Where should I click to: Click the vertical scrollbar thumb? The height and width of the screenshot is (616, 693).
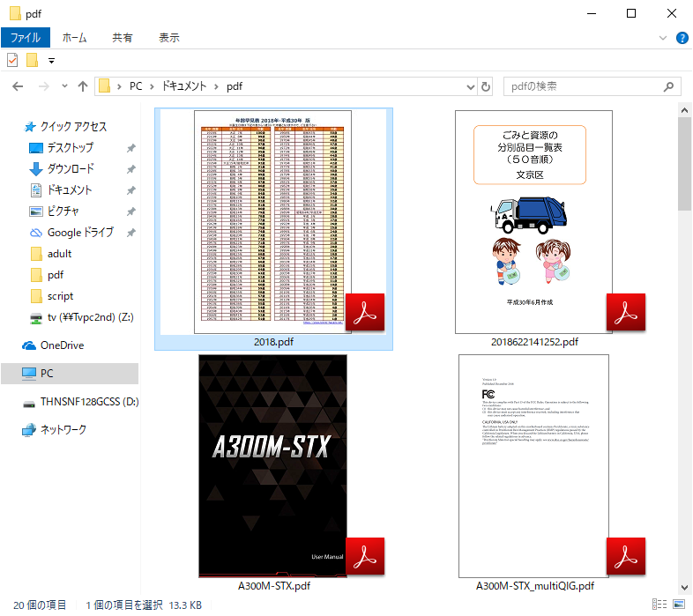[x=684, y=165]
